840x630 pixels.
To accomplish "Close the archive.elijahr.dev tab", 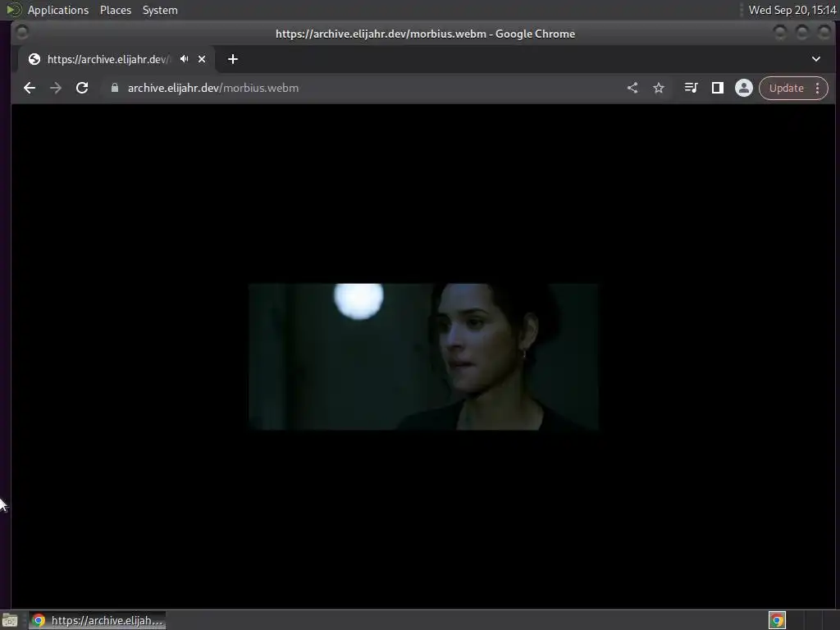I will (202, 59).
